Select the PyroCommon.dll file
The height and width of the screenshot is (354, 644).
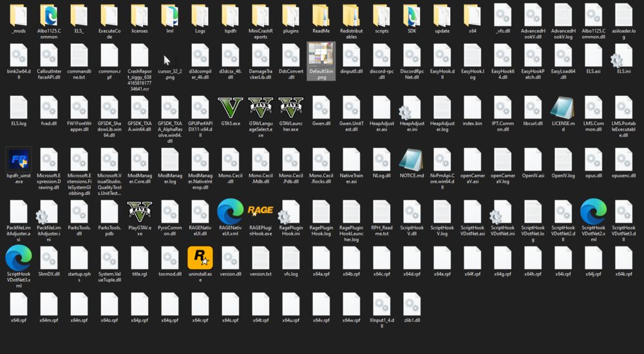(x=169, y=212)
